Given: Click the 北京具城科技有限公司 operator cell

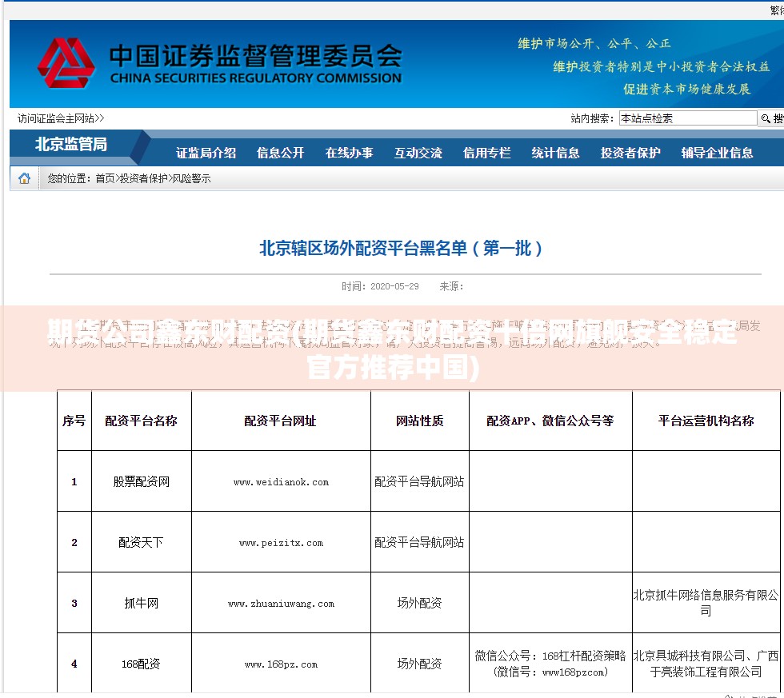Looking at the screenshot, I should [706, 664].
